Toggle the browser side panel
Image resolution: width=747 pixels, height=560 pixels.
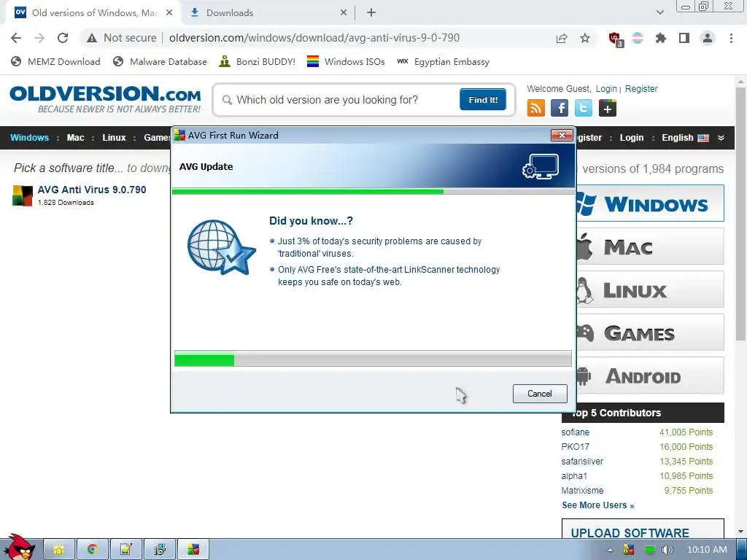684,38
